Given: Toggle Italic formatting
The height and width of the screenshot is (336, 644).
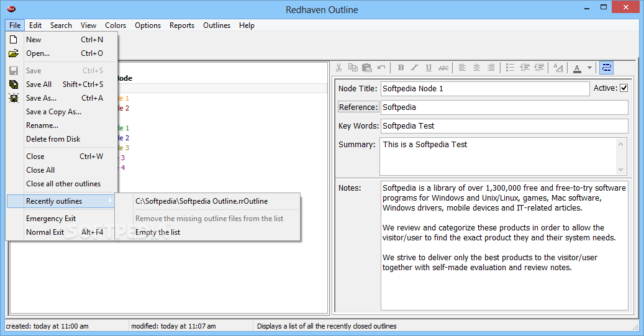Looking at the screenshot, I should click(415, 68).
